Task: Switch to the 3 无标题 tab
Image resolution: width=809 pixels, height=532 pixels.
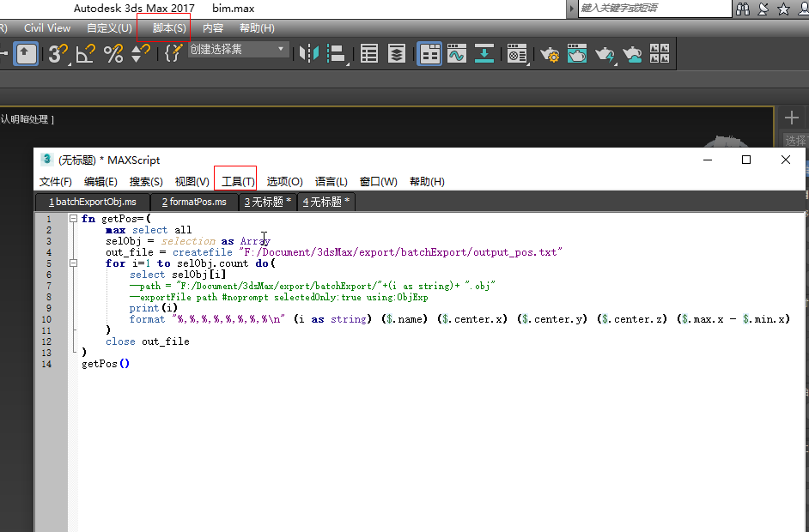Action: 268,203
